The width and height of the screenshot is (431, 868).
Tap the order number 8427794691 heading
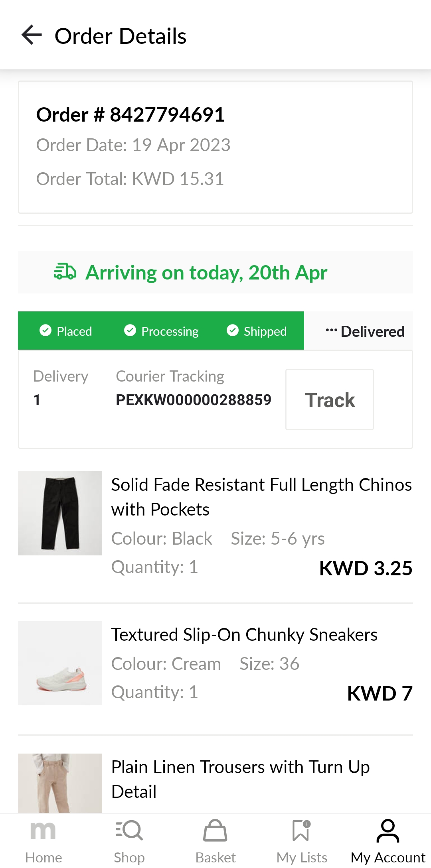130,115
